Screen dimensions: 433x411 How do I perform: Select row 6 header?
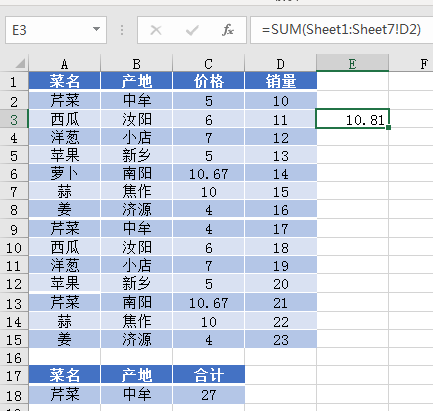(x=14, y=174)
